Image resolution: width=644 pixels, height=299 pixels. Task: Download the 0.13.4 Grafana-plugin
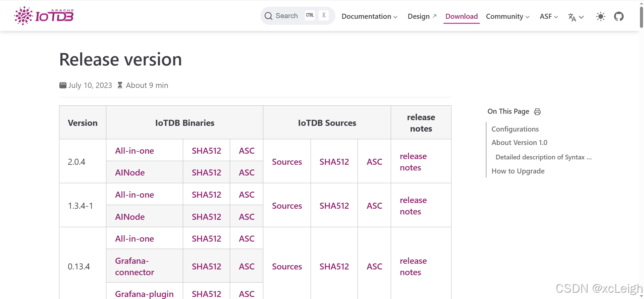tap(144, 294)
